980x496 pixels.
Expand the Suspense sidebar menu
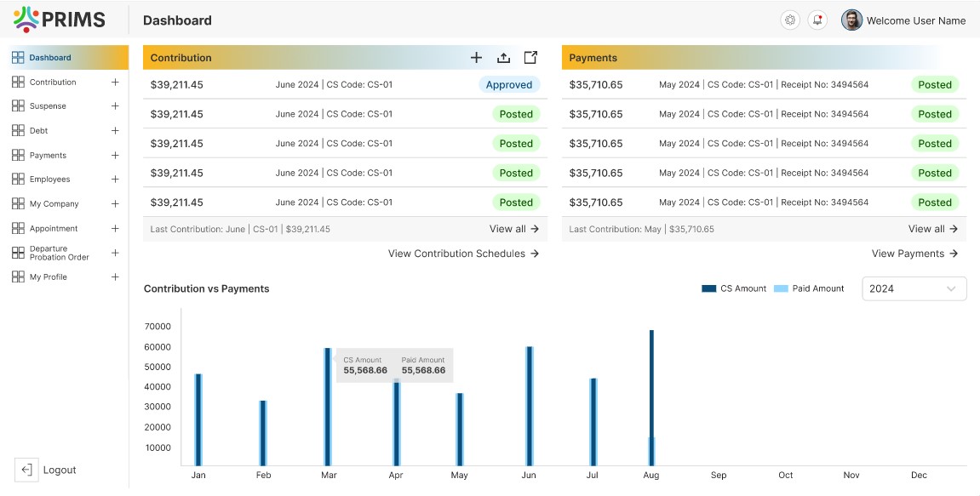[x=115, y=106]
